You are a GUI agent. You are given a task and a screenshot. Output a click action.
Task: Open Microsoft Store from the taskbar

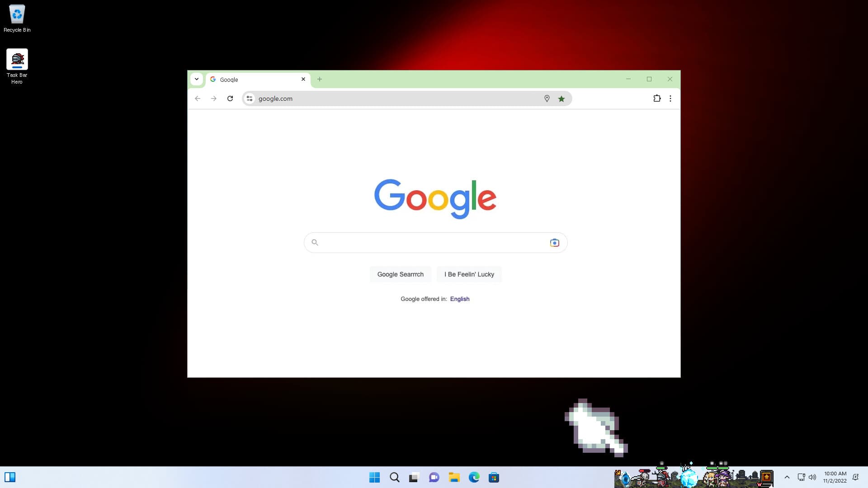click(x=494, y=477)
